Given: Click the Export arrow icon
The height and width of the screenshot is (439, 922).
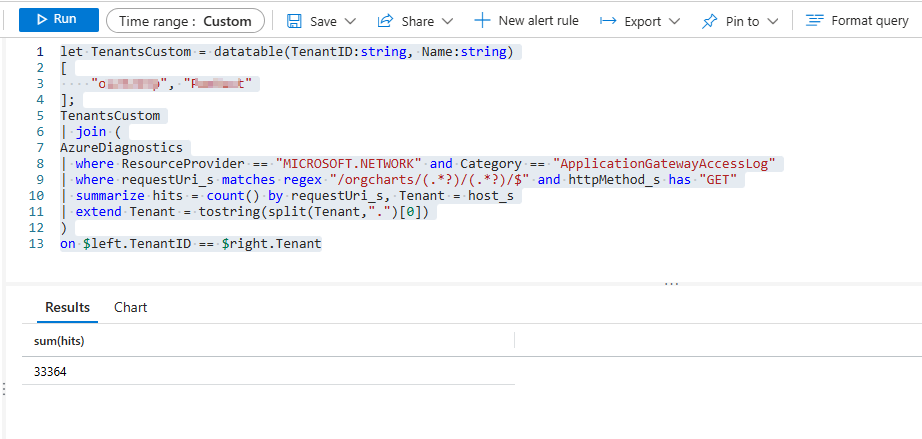Looking at the screenshot, I should click(x=608, y=21).
